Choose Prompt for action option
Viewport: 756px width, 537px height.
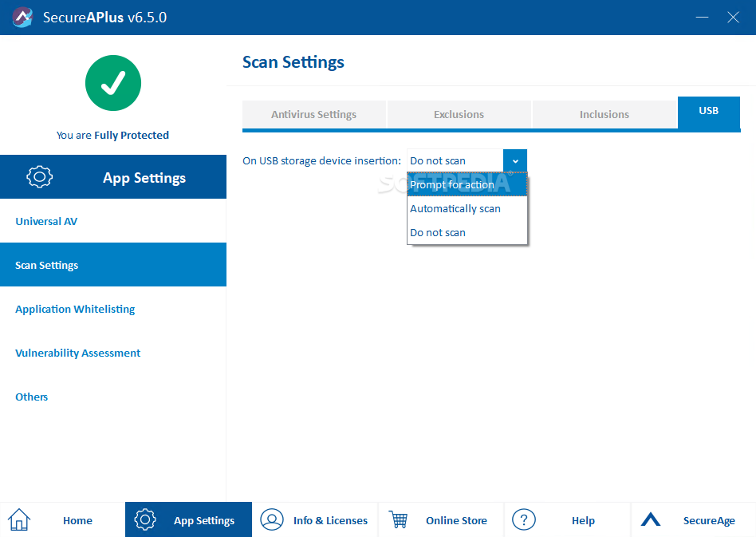pyautogui.click(x=467, y=185)
